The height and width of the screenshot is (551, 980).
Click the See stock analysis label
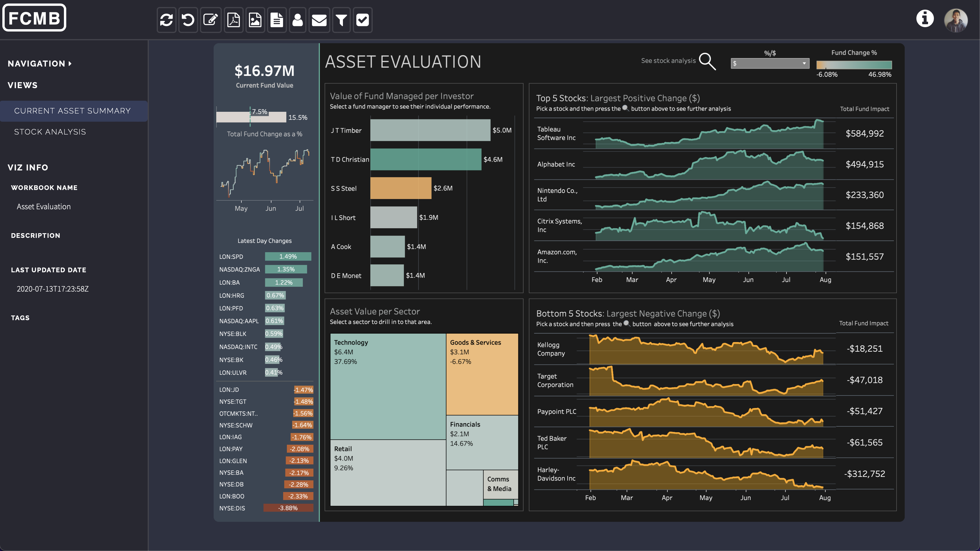click(668, 60)
